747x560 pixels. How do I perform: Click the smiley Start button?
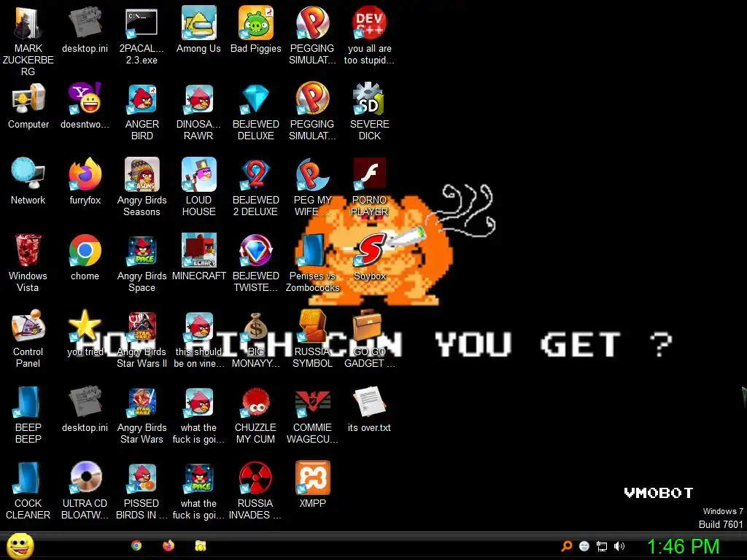[20, 547]
